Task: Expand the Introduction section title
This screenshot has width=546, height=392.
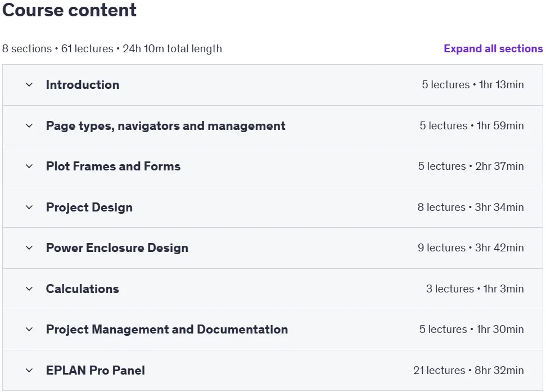Action: click(x=83, y=84)
